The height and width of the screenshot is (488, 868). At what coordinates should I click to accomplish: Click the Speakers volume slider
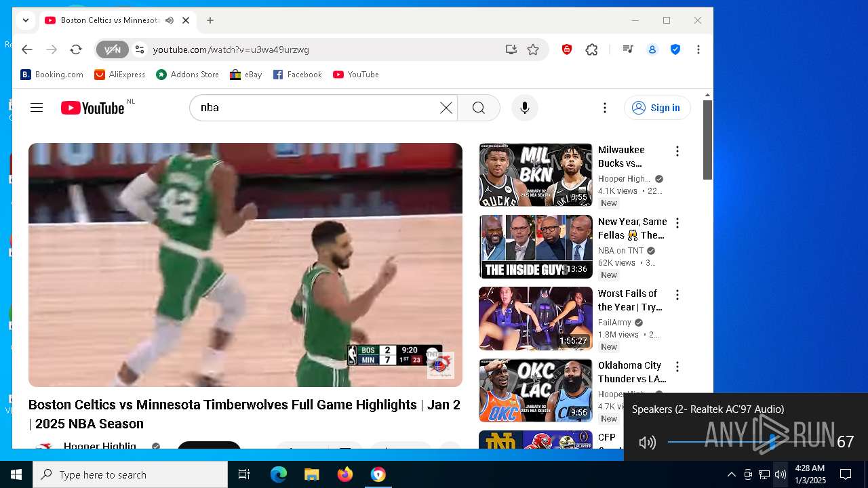click(x=747, y=442)
